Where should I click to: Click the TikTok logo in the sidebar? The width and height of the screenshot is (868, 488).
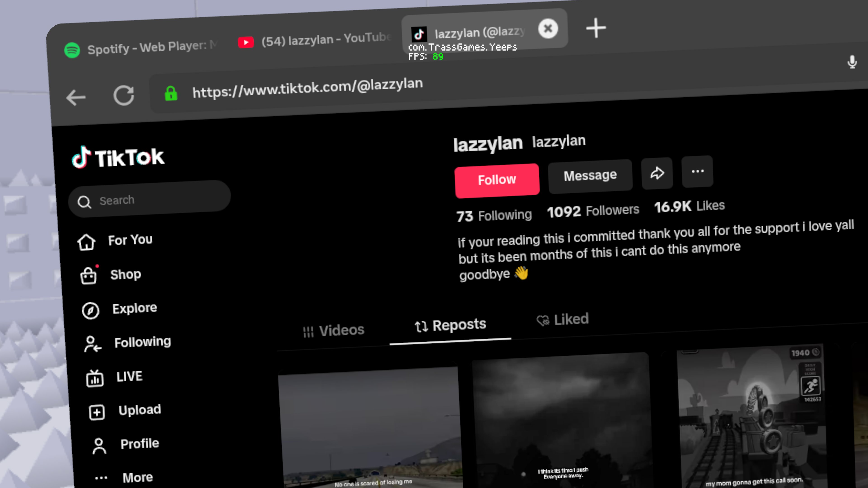pyautogui.click(x=118, y=157)
